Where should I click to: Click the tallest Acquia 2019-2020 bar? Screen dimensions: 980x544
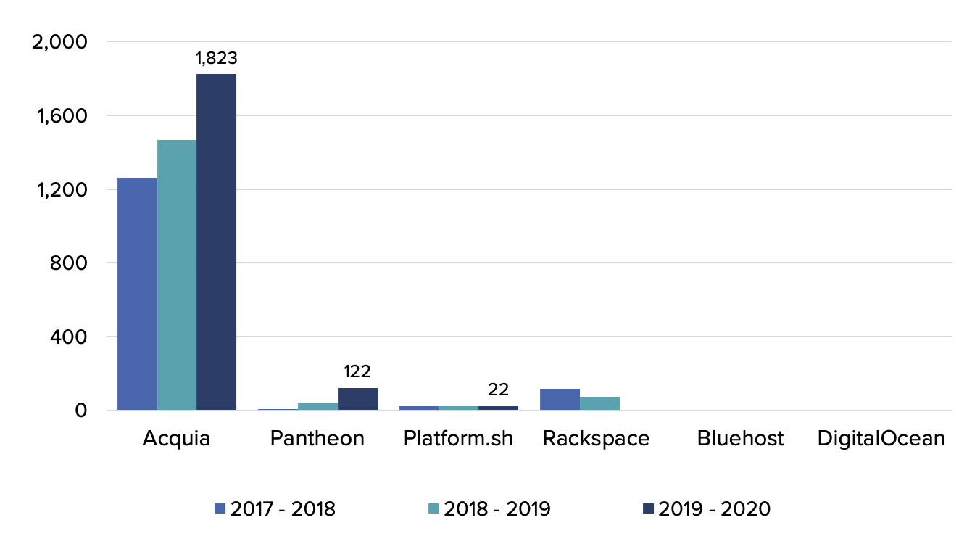(x=215, y=239)
